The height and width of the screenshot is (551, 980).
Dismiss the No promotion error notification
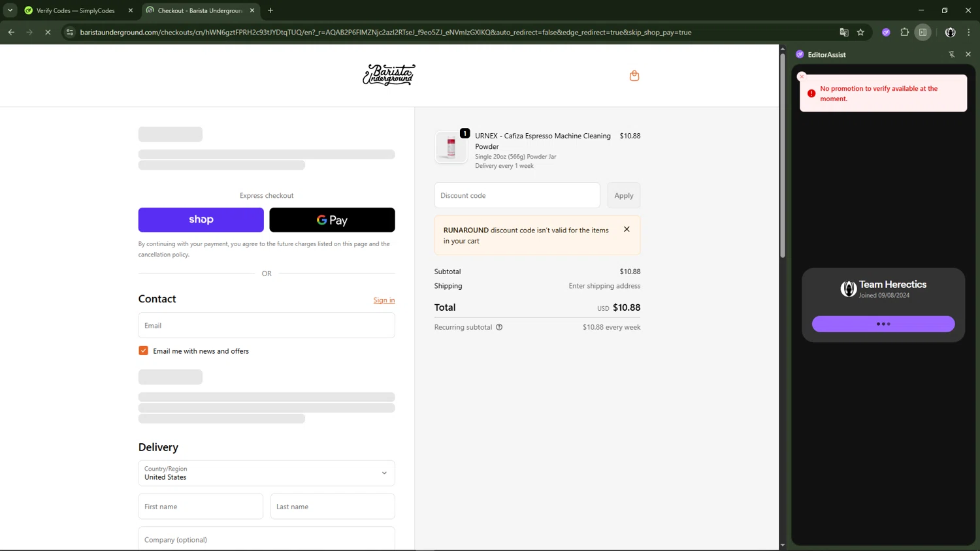(x=802, y=76)
